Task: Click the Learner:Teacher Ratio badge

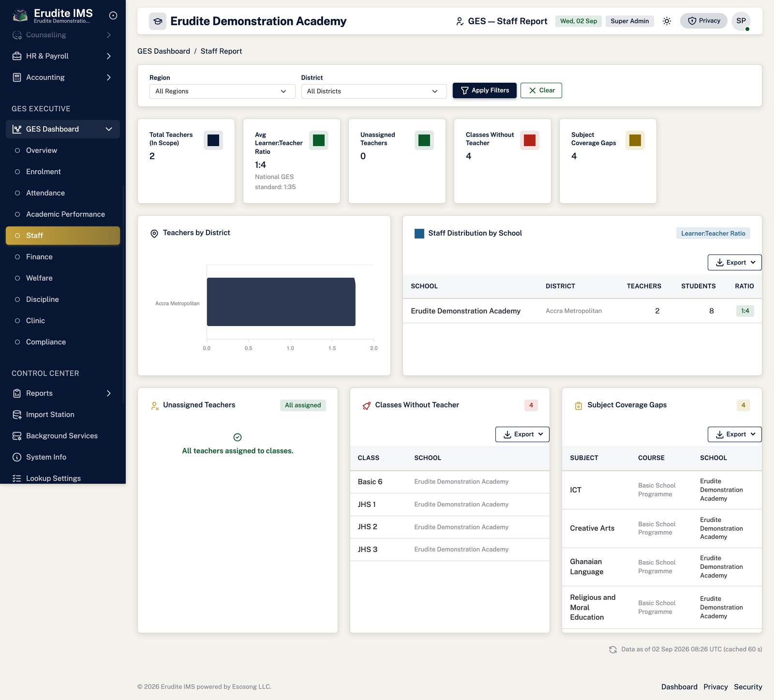Action: tap(713, 234)
